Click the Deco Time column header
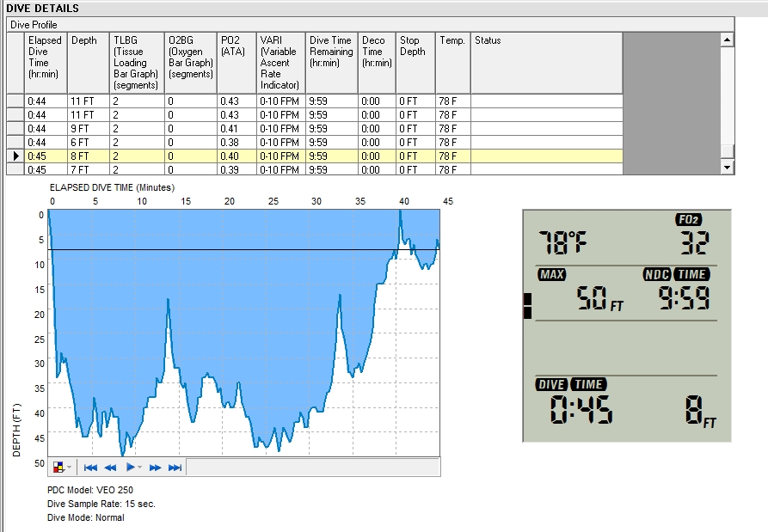 377,63
